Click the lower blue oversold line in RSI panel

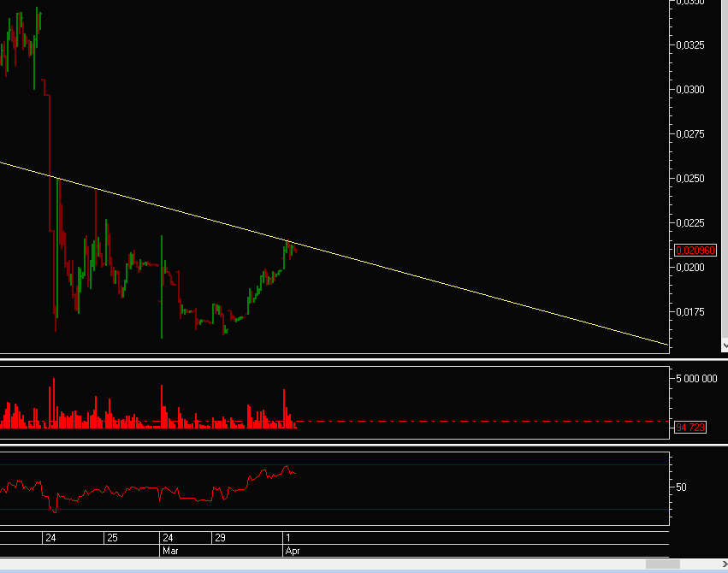coord(334,510)
